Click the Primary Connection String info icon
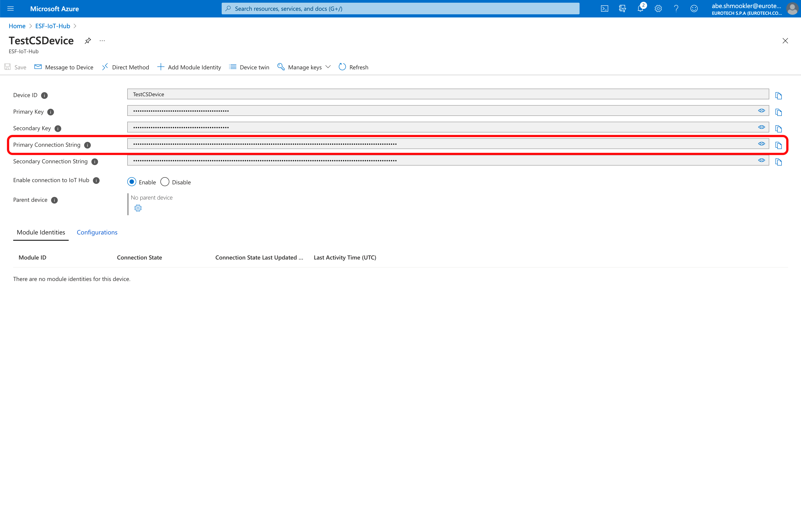 tap(87, 145)
